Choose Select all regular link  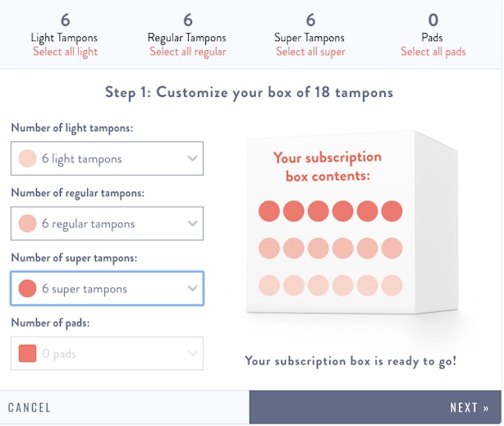[x=188, y=52]
